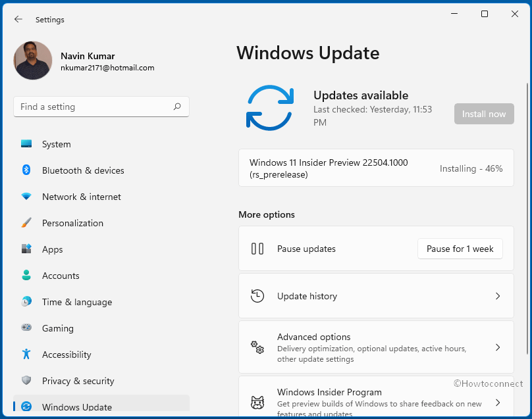This screenshot has width=532, height=419.
Task: Select the Pause updates icon
Action: point(257,249)
